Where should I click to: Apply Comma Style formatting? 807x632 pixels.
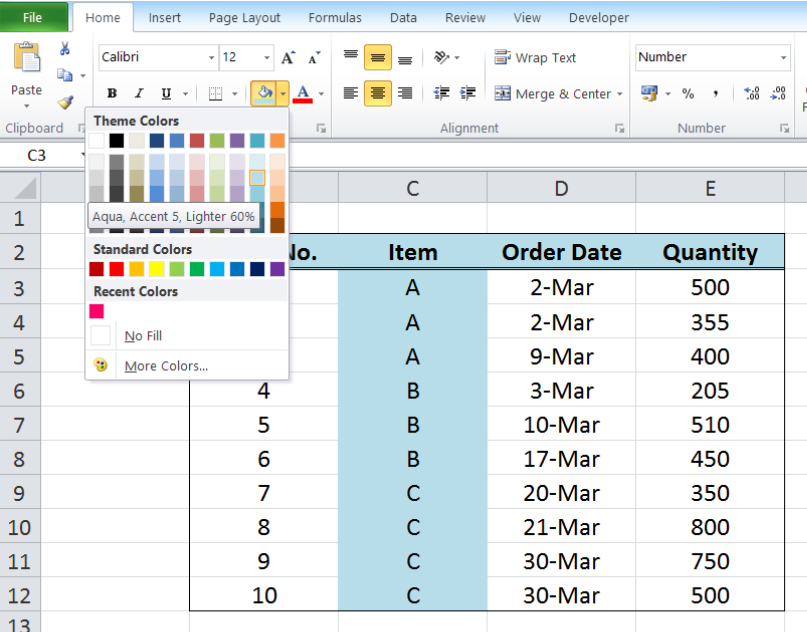(715, 94)
